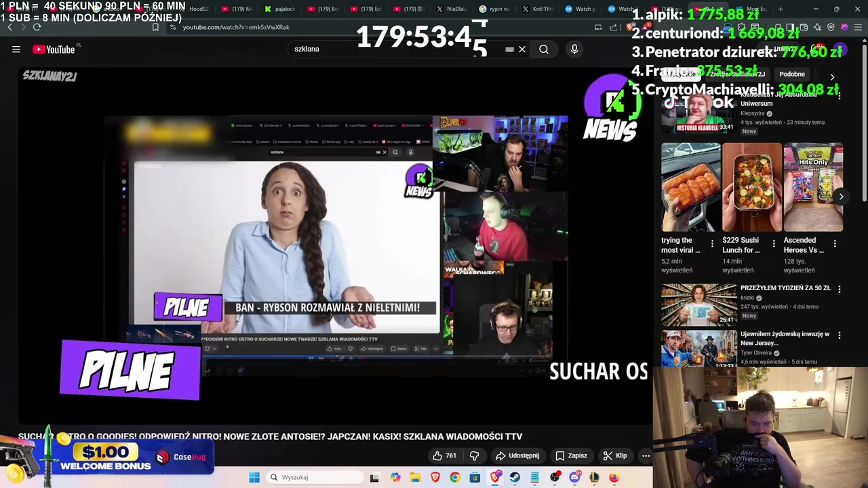The image size is (868, 488).
Task: Open options for 'PRZEŻYŁEM TYDZIEŃ ZA 50 ZŁ'
Action: coord(839,289)
